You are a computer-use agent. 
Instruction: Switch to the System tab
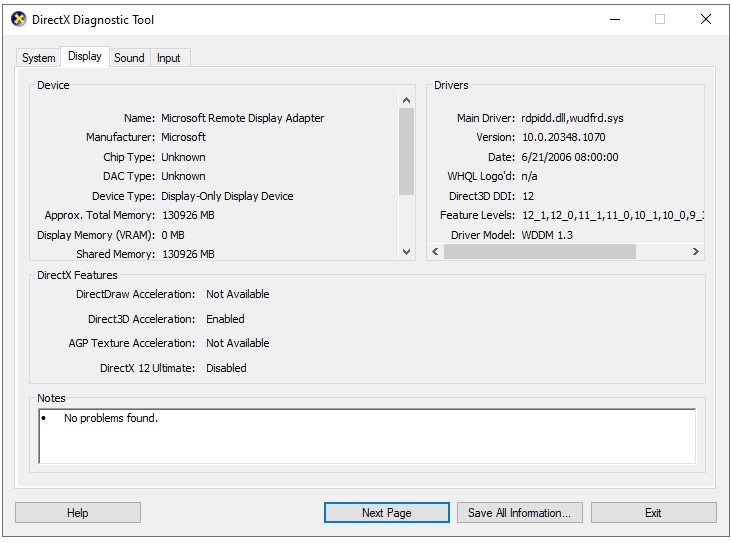pos(39,58)
